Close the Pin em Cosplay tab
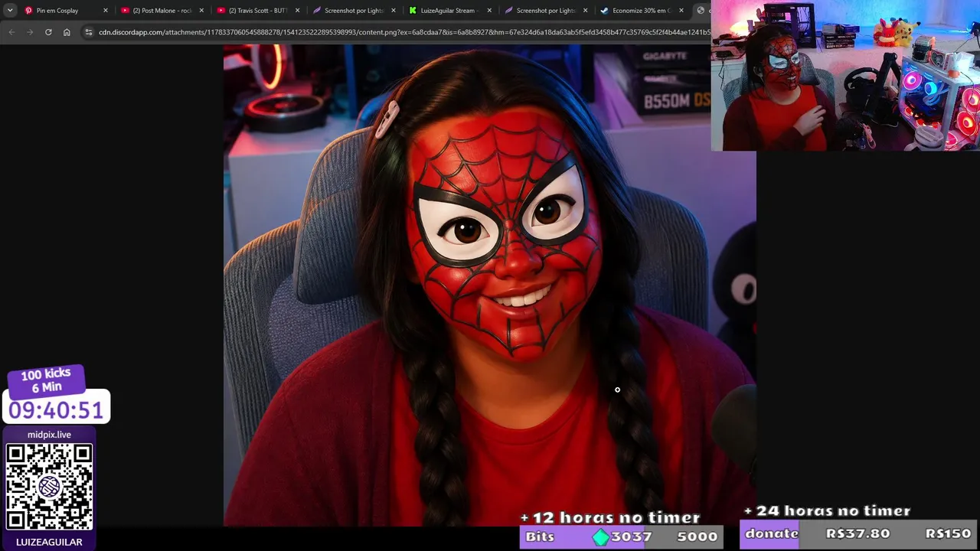 [106, 11]
